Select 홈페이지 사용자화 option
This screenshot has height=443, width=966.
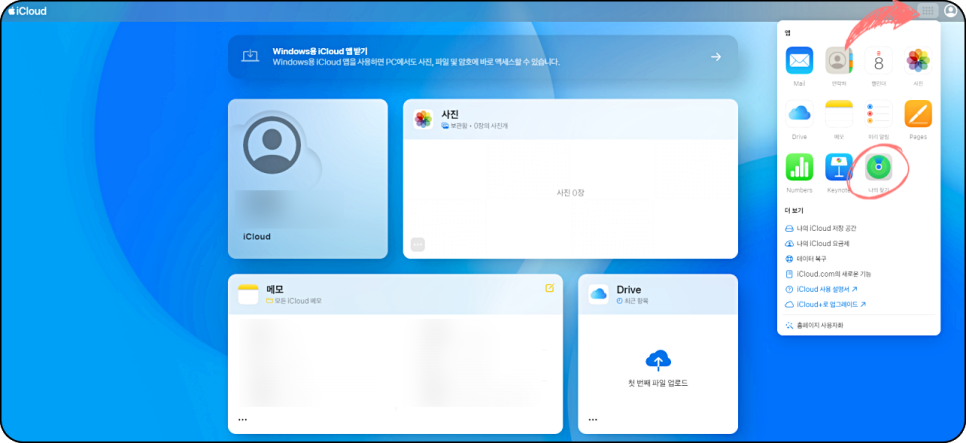point(814,325)
